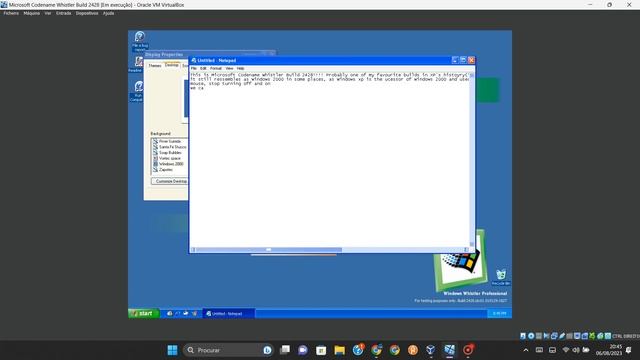Select Windows 2000 background
The width and height of the screenshot is (640, 360).
click(x=170, y=164)
